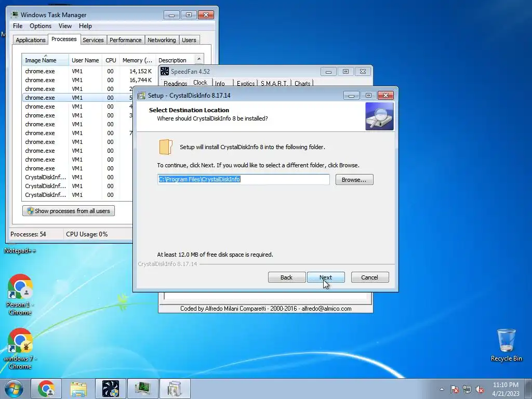
Task: Switch to the Applications tab
Action: click(31, 40)
